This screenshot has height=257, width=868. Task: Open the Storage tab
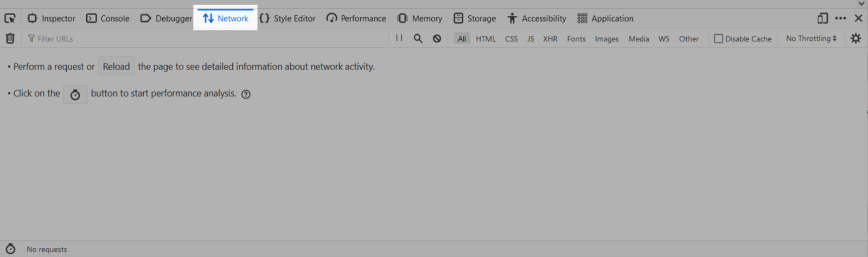(x=475, y=18)
